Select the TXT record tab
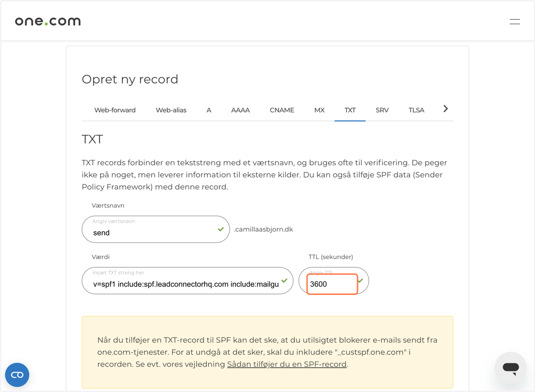This screenshot has height=392, width=535. tap(350, 110)
